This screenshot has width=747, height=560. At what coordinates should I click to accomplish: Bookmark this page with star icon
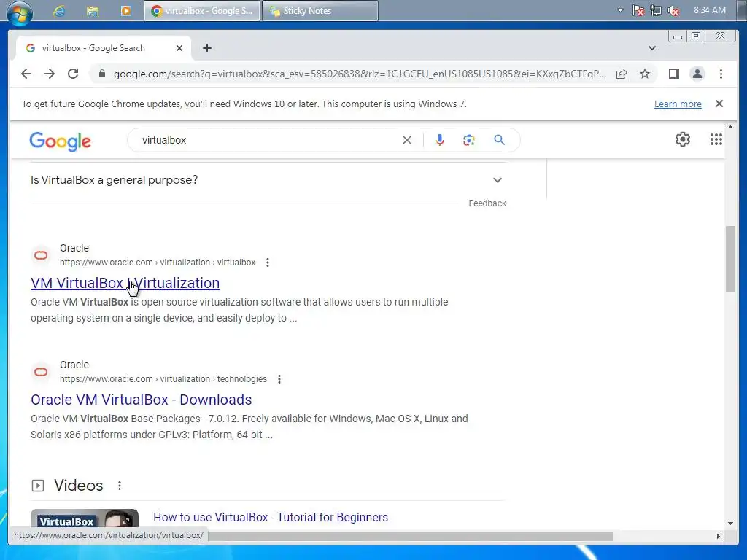click(645, 74)
